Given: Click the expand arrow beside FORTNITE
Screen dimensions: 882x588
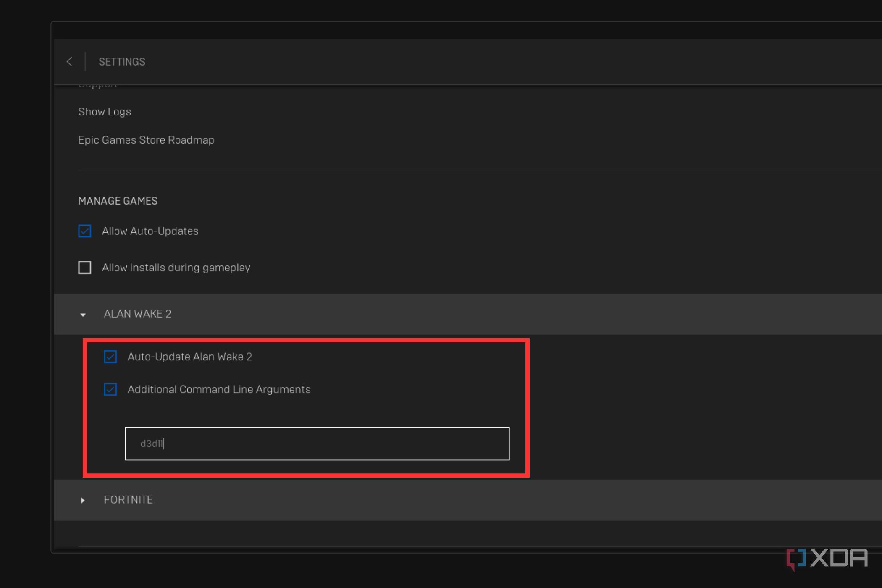Looking at the screenshot, I should [x=83, y=500].
